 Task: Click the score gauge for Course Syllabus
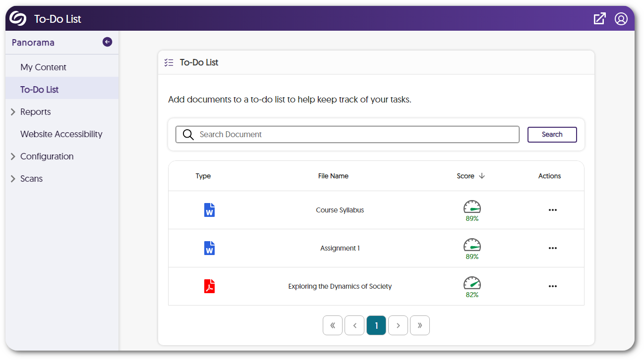472,207
